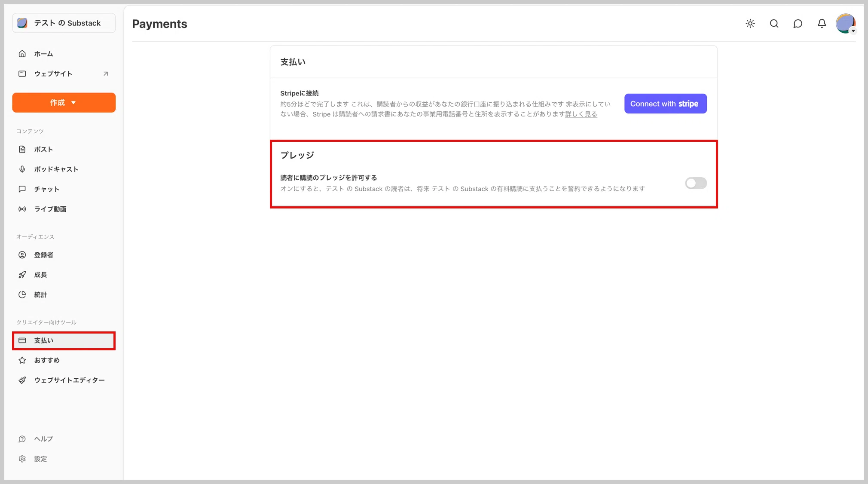Click the 支払い sidebar label
This screenshot has height=484, width=868.
[44, 340]
